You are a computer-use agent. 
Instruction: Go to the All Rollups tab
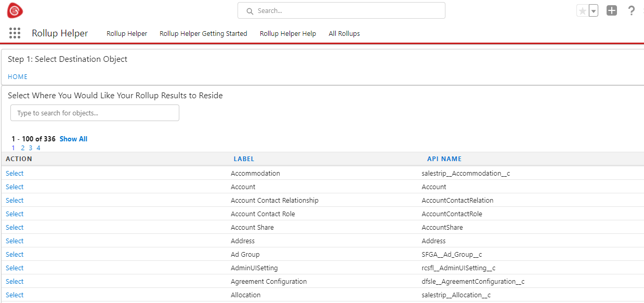click(x=344, y=33)
